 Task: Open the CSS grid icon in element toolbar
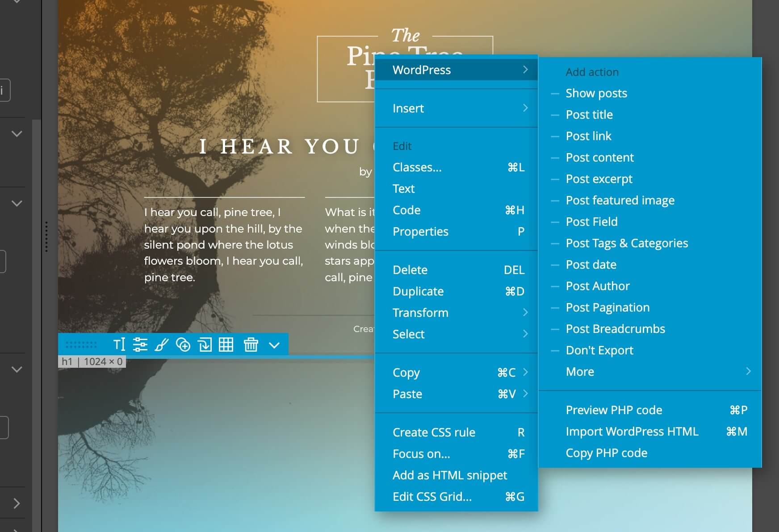(226, 345)
